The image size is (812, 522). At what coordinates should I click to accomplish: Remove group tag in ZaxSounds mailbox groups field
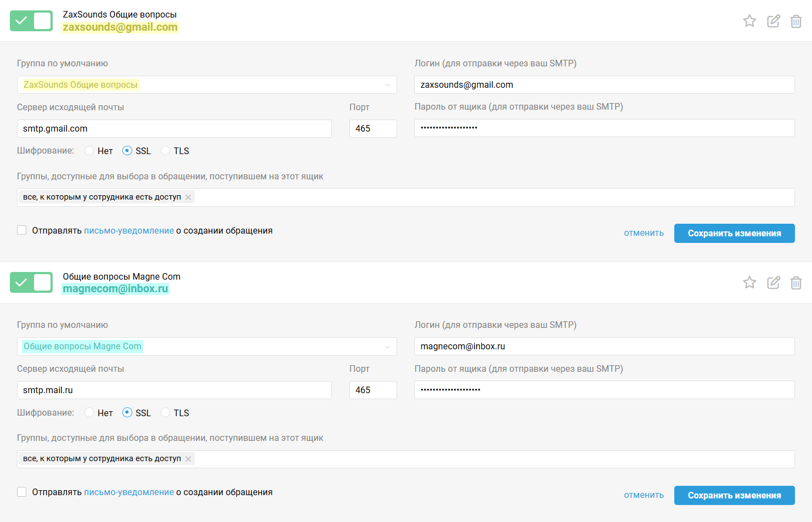[x=188, y=197]
